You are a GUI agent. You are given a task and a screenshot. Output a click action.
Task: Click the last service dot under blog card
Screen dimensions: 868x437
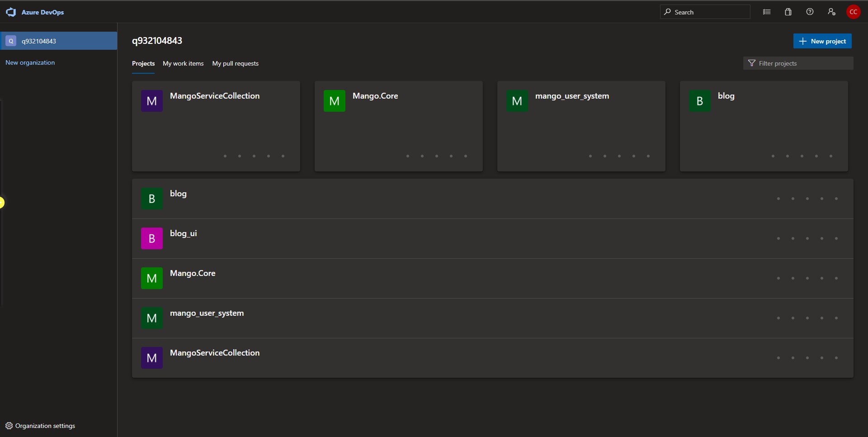coord(831,156)
